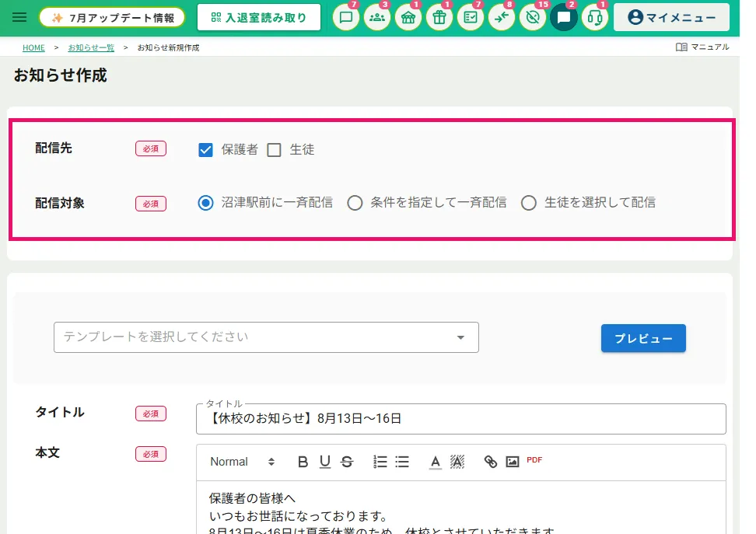The width and height of the screenshot is (756, 534).
Task: Open the マイメニュー menu
Action: pyautogui.click(x=671, y=18)
